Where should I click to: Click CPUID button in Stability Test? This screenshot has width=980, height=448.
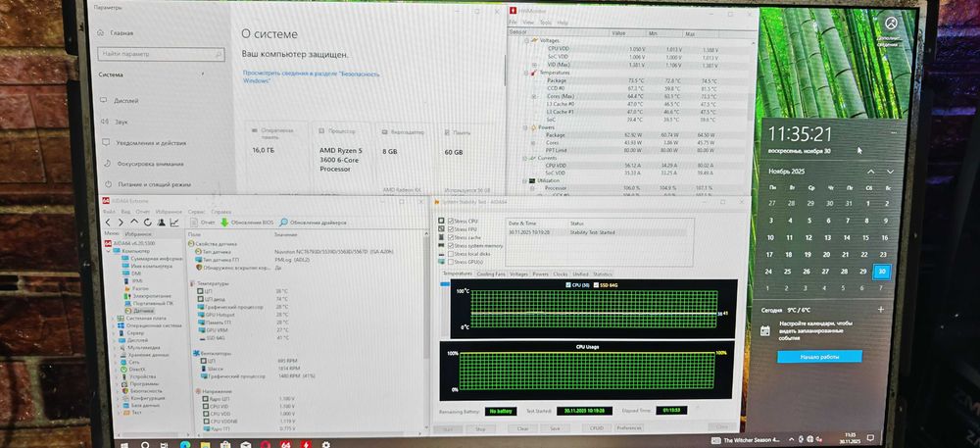596,428
